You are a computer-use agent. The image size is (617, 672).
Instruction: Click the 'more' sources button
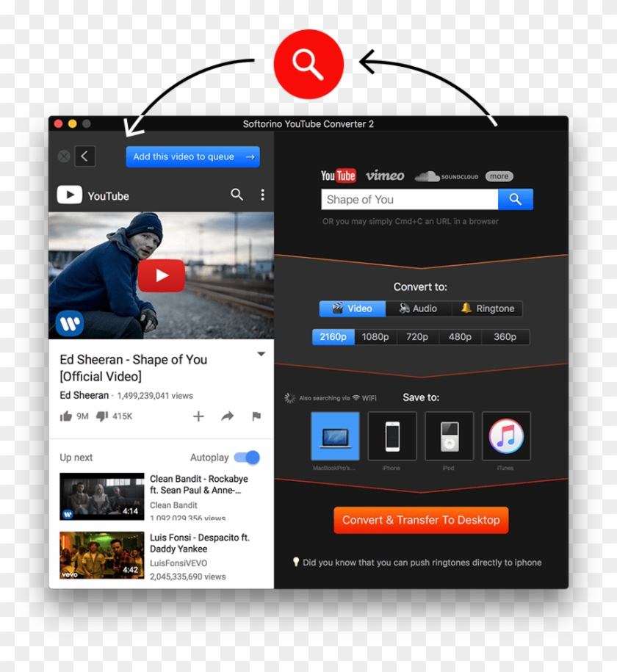(499, 176)
